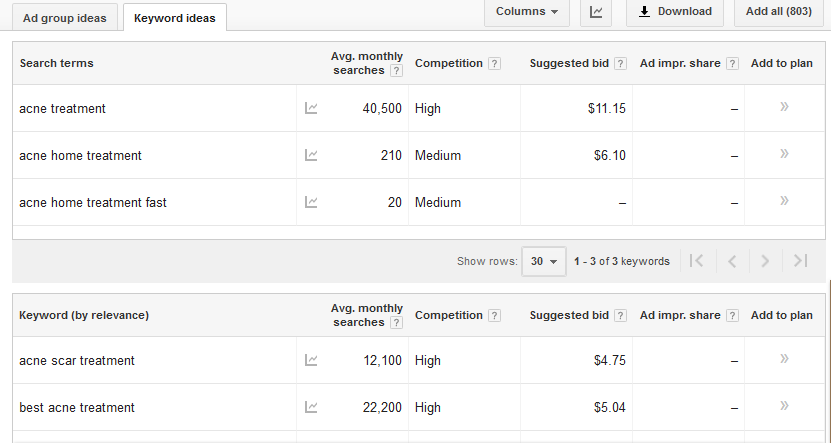Jump to first page of keywords
Viewport: 831px width, 443px height.
(697, 261)
